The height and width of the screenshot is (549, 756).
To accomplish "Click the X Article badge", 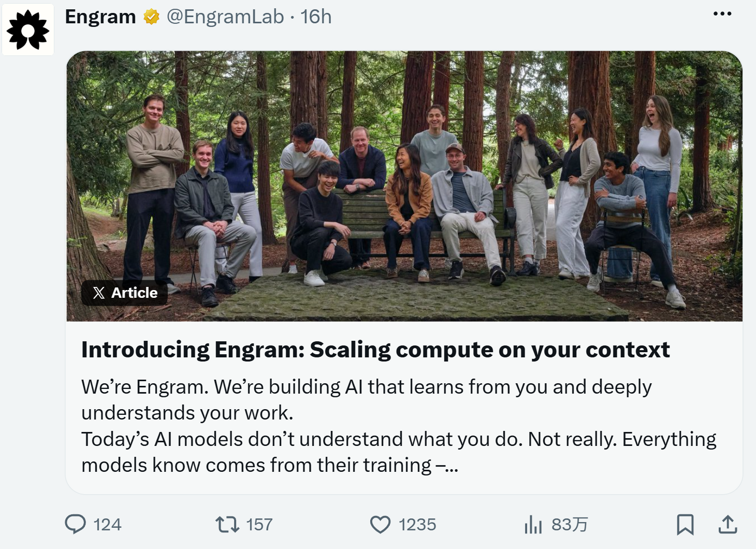I will pos(125,293).
